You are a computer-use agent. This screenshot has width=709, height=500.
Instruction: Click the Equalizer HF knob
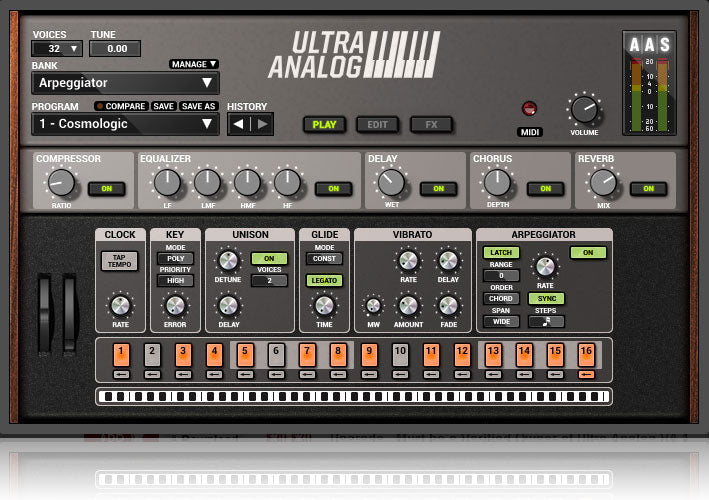click(x=287, y=183)
